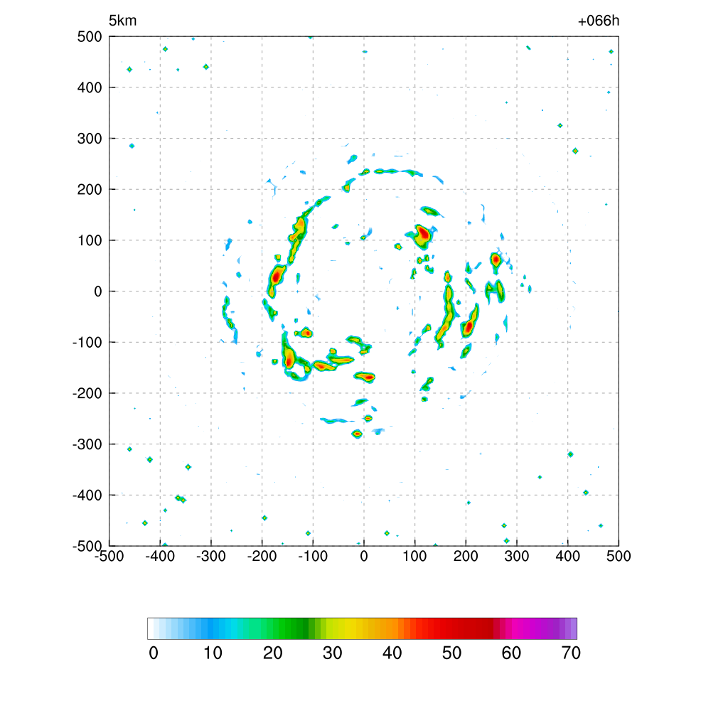Image resolution: width=728 pixels, height=728 pixels.
Task: Click the x-axis tick label "-100"
Action: pyautogui.click(x=313, y=556)
